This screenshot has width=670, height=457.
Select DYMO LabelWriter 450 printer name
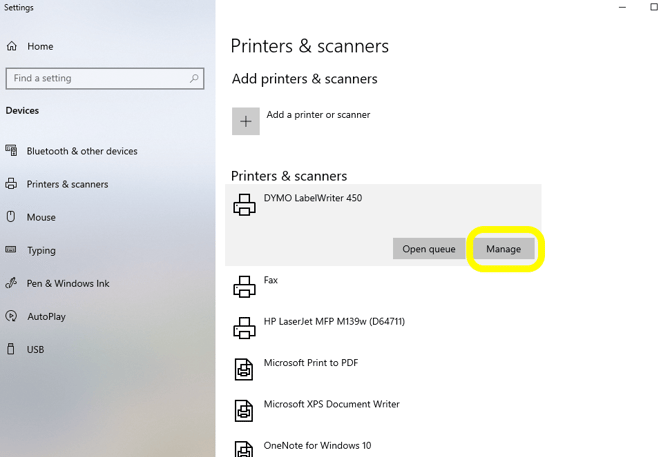(313, 198)
